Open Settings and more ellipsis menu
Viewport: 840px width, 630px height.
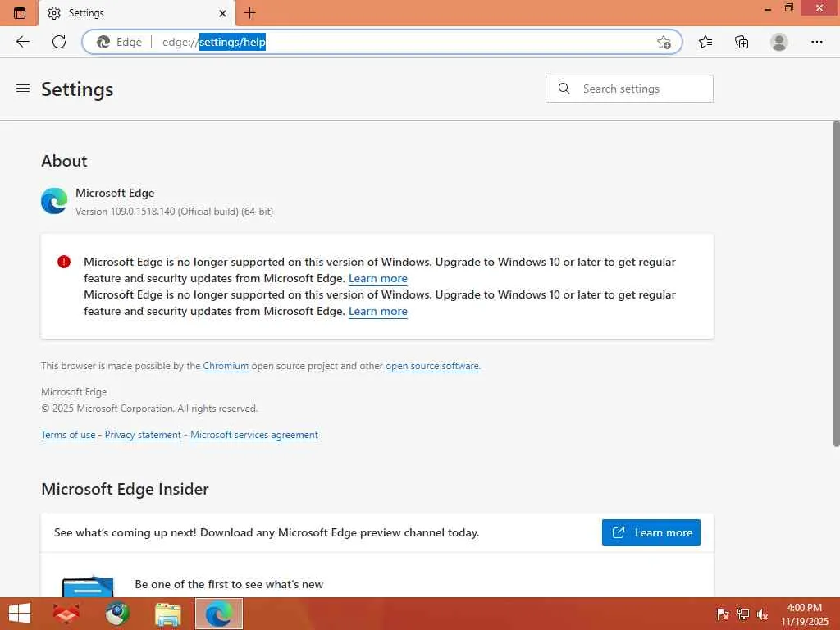816,42
